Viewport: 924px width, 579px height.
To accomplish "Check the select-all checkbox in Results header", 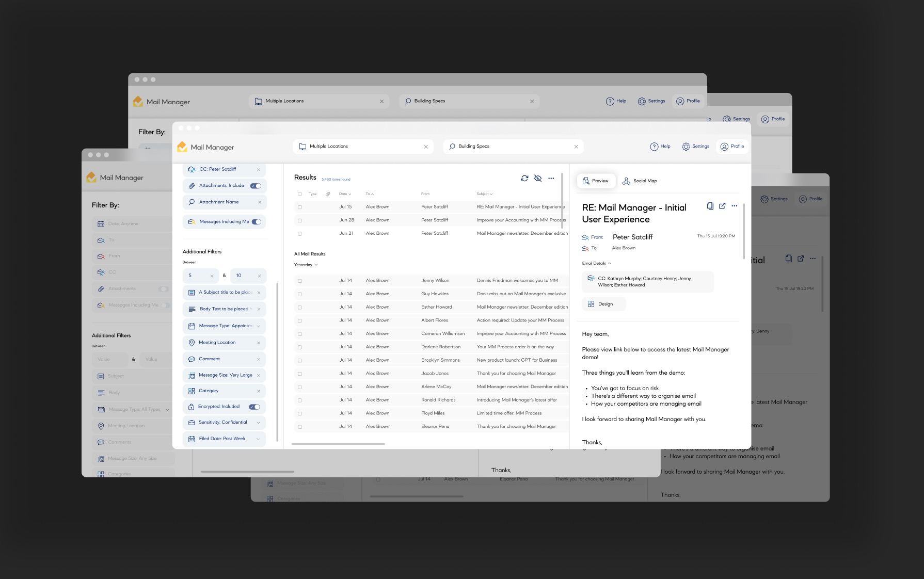I will tap(300, 194).
